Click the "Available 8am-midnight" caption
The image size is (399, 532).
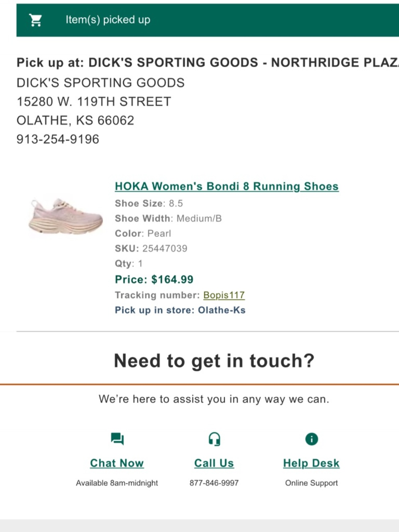(x=117, y=483)
